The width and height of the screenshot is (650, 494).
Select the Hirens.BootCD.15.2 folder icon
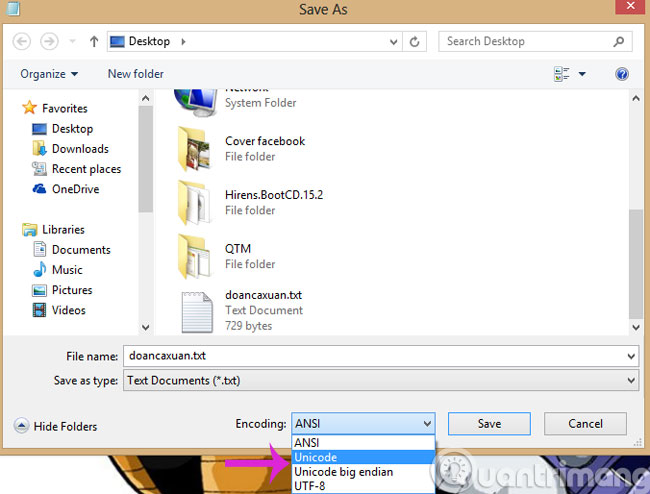(x=194, y=203)
